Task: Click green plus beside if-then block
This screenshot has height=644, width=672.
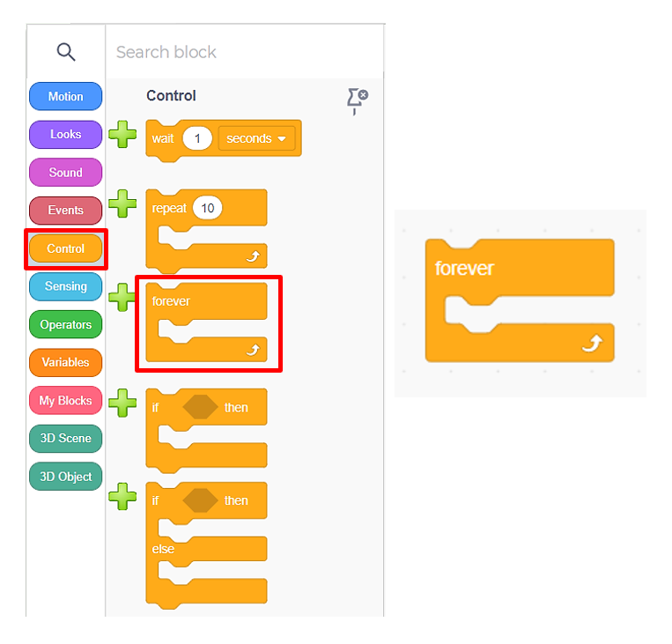Action: click(122, 403)
